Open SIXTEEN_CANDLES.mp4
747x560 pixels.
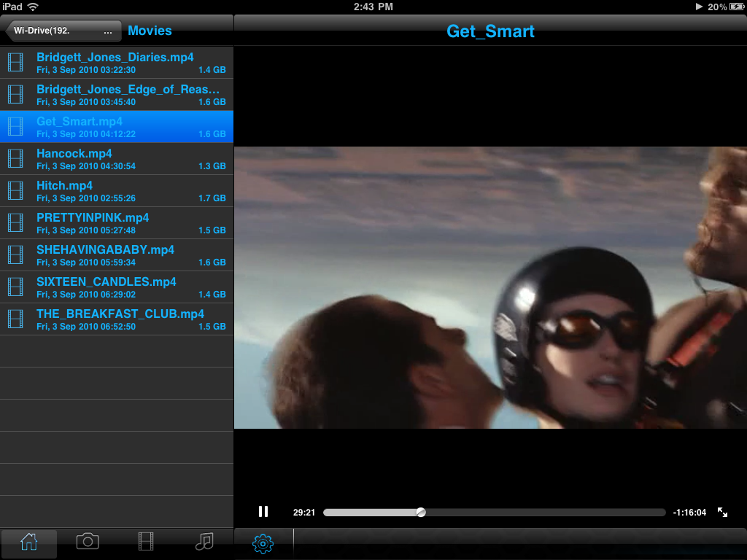click(117, 287)
